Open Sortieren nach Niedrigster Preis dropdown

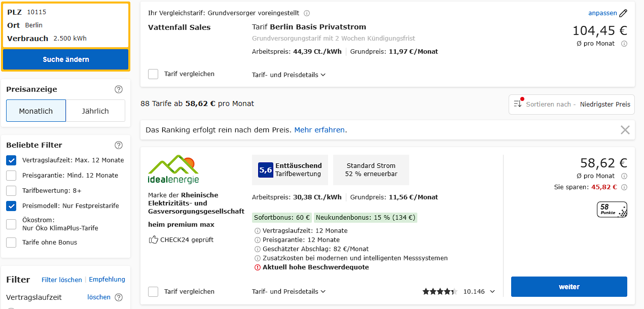(x=571, y=104)
